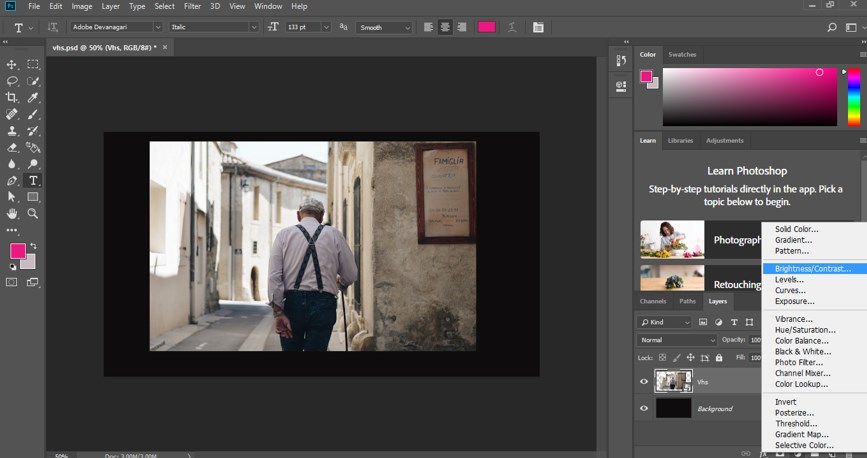Open the Filter menu
The height and width of the screenshot is (458, 867).
pos(192,6)
